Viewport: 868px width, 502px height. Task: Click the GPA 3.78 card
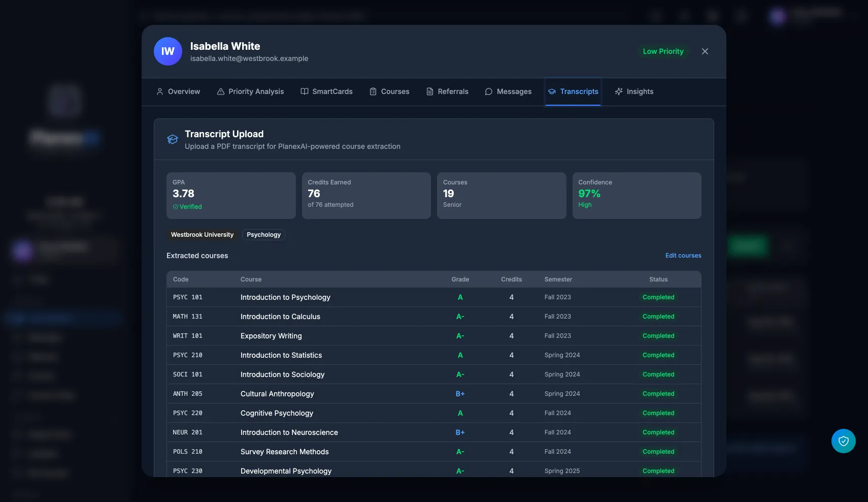click(x=231, y=196)
